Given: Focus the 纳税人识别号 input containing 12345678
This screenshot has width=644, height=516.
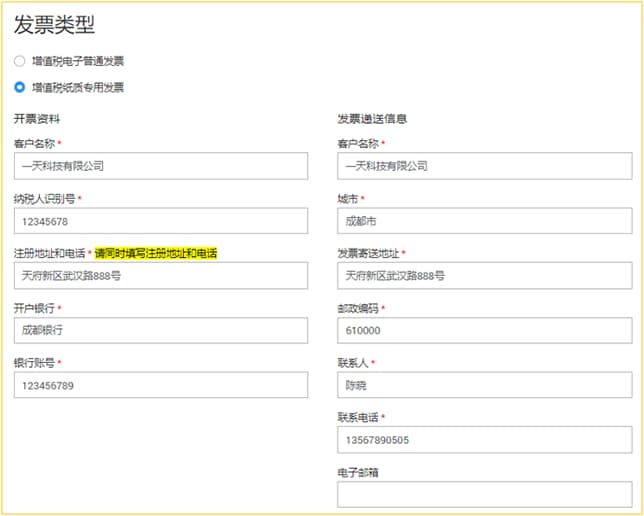Looking at the screenshot, I should pos(161,221).
